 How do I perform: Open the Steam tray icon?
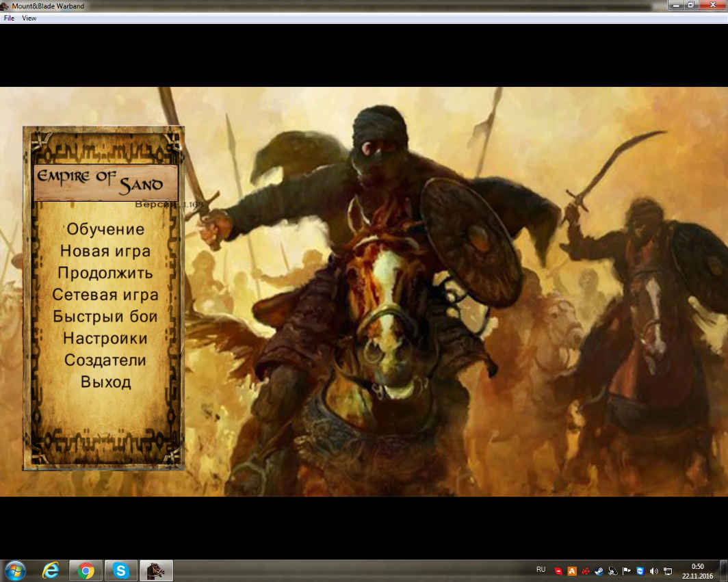(599, 571)
